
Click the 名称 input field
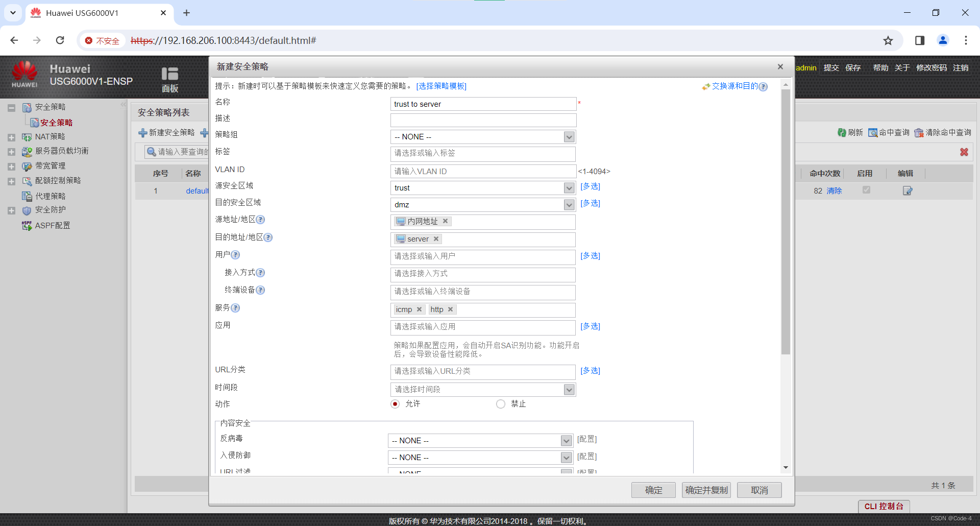[x=483, y=104]
